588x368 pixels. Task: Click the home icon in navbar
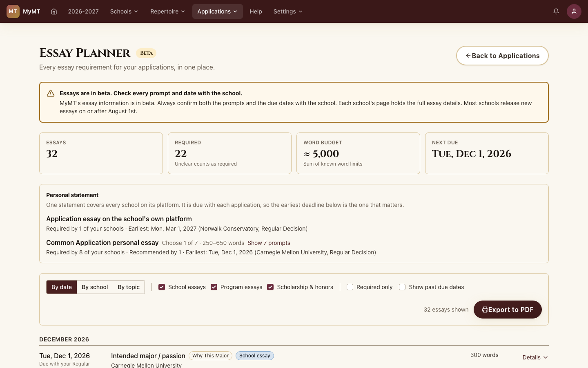click(x=54, y=11)
